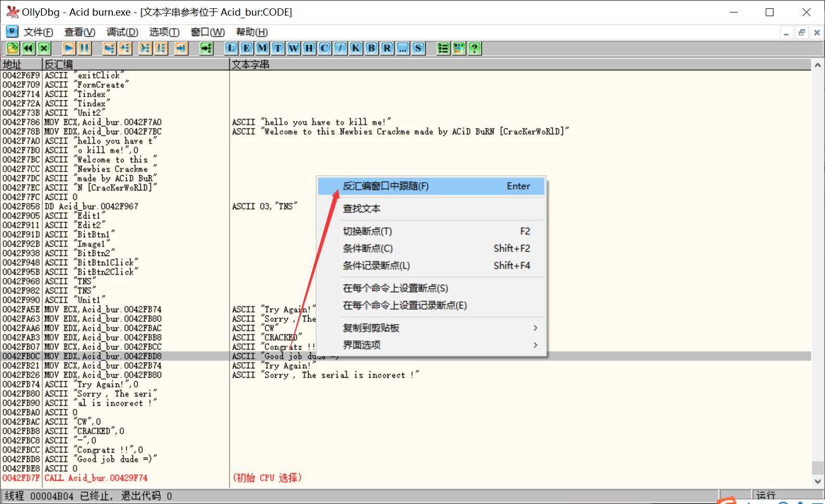Click the Restart program rewind icon
This screenshot has height=504, width=825.
click(28, 48)
